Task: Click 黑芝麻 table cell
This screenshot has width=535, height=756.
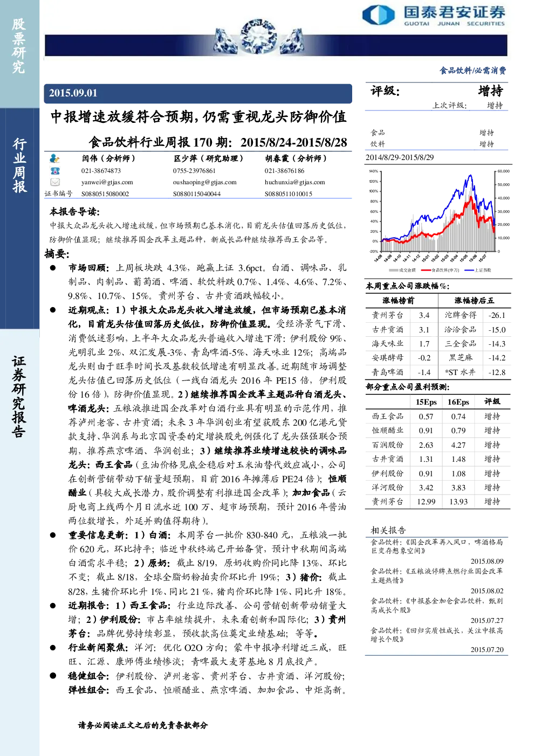Action: (x=461, y=358)
